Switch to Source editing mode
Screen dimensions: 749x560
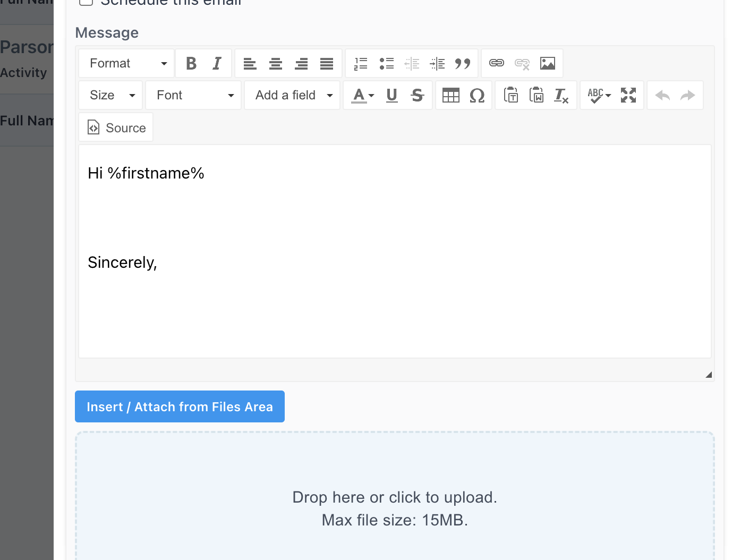(116, 127)
